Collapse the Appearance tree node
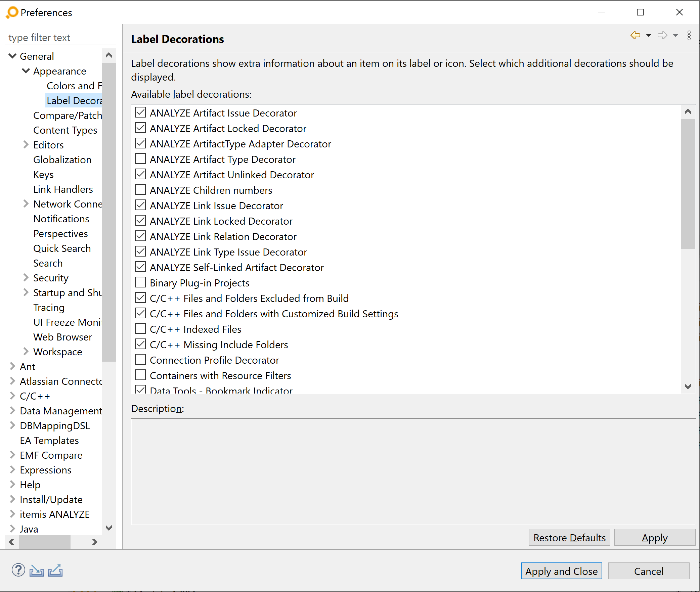The height and width of the screenshot is (592, 700). pyautogui.click(x=26, y=71)
